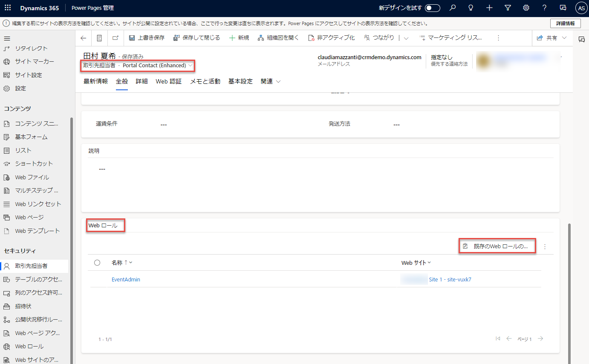Image resolution: width=589 pixels, height=364 pixels.
Task: Expand the 関連 tab dropdown
Action: [271, 81]
